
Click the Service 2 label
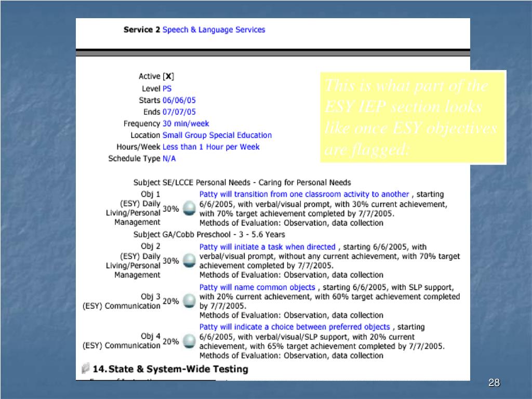[142, 30]
